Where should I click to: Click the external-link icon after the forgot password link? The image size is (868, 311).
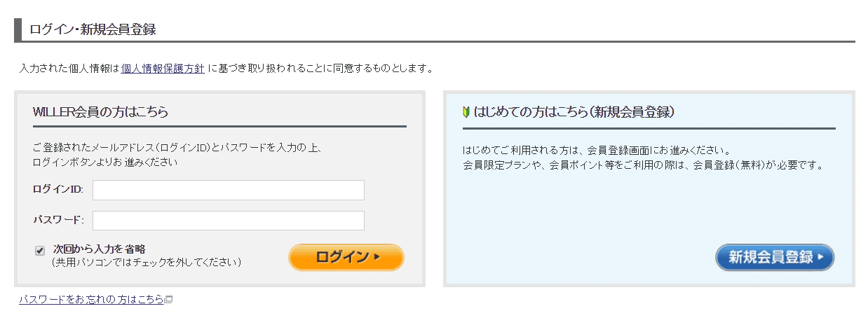(169, 300)
